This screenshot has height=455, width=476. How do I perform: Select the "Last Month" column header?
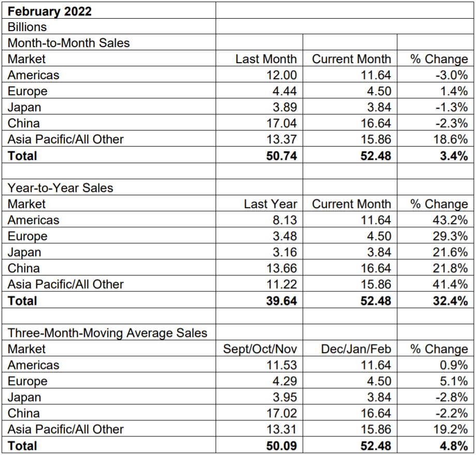[x=266, y=59]
